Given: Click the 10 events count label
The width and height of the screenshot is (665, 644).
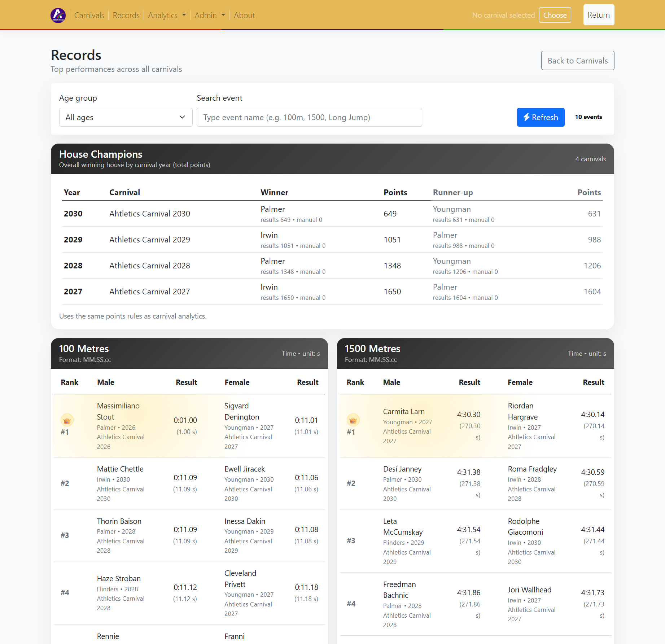Looking at the screenshot, I should click(x=588, y=117).
